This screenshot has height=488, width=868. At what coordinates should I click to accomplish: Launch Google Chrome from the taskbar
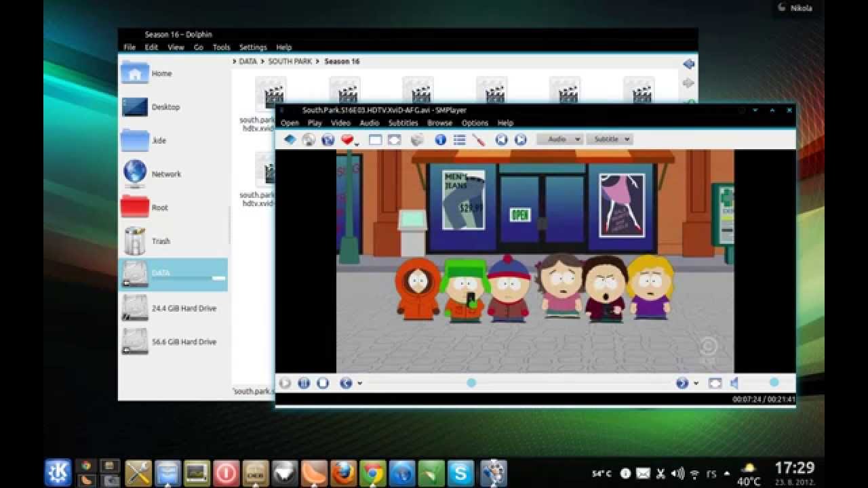tap(372, 473)
